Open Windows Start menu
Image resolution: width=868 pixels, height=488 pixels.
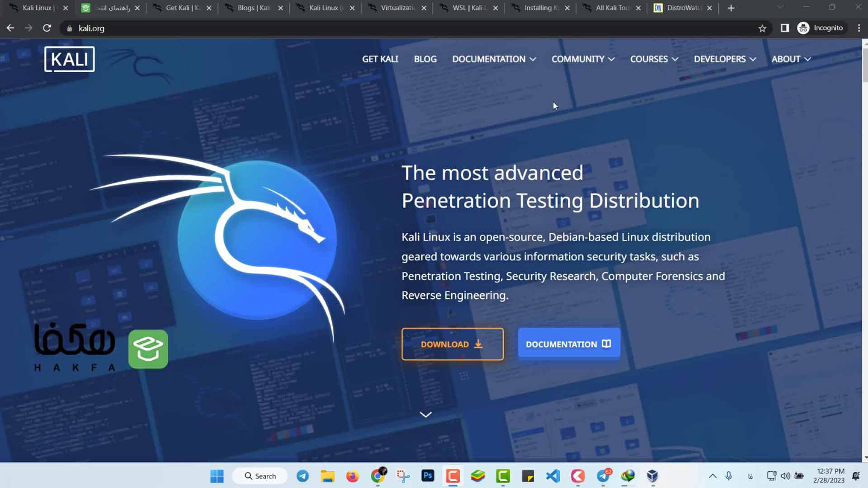(x=217, y=476)
